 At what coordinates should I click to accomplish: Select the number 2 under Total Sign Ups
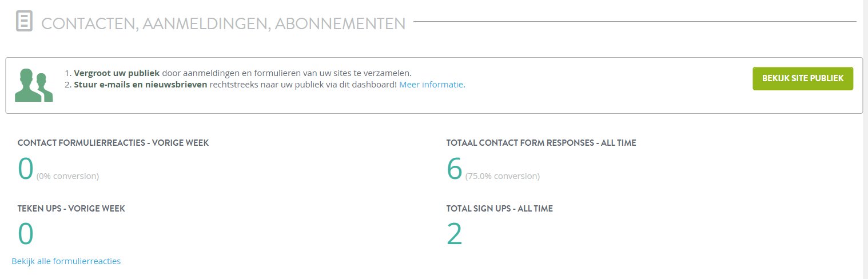tap(454, 234)
